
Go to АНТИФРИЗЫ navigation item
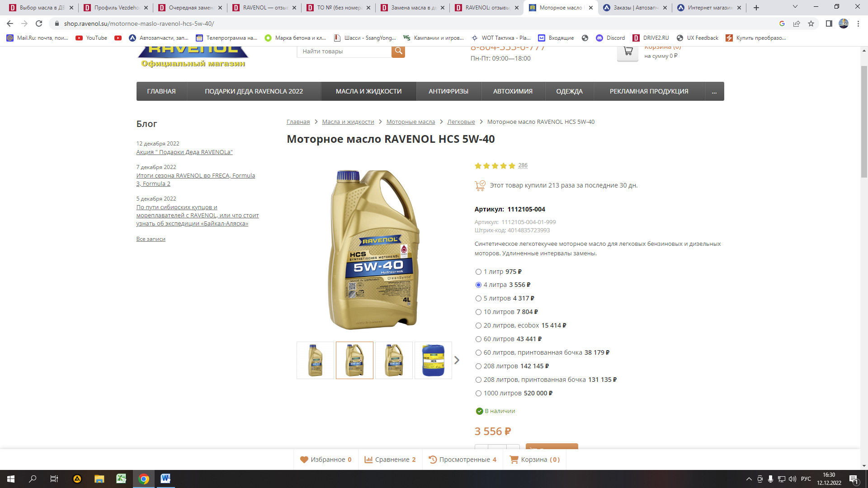pos(448,91)
